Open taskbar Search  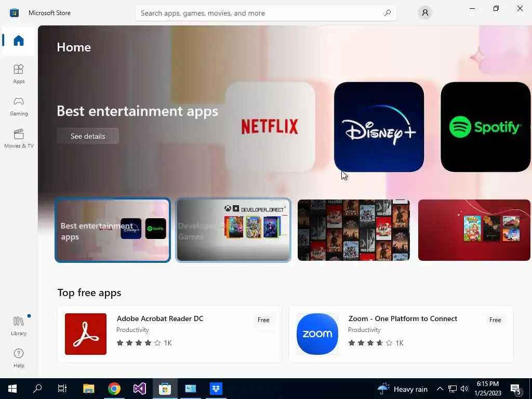37,389
